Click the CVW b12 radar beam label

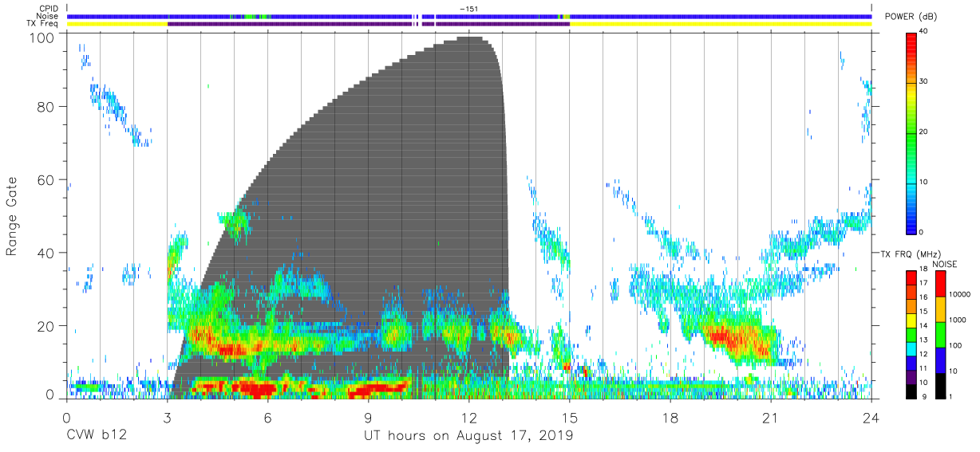(x=96, y=435)
